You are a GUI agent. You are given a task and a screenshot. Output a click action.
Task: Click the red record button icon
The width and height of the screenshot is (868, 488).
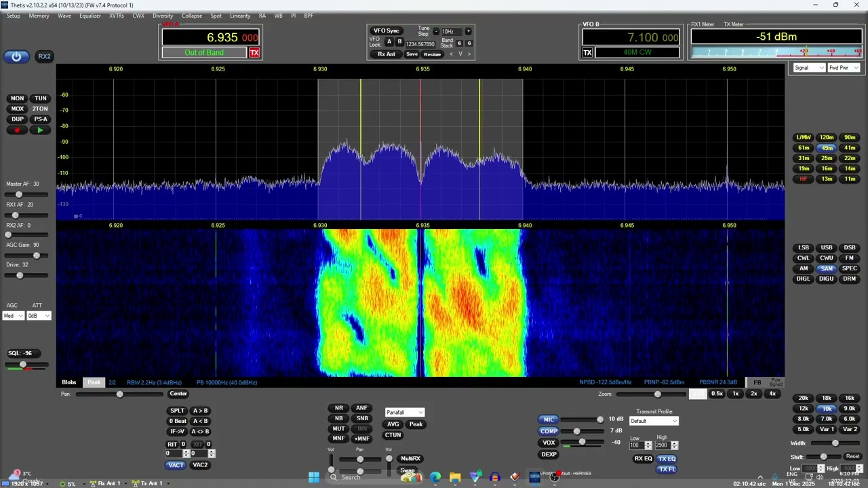(18, 130)
